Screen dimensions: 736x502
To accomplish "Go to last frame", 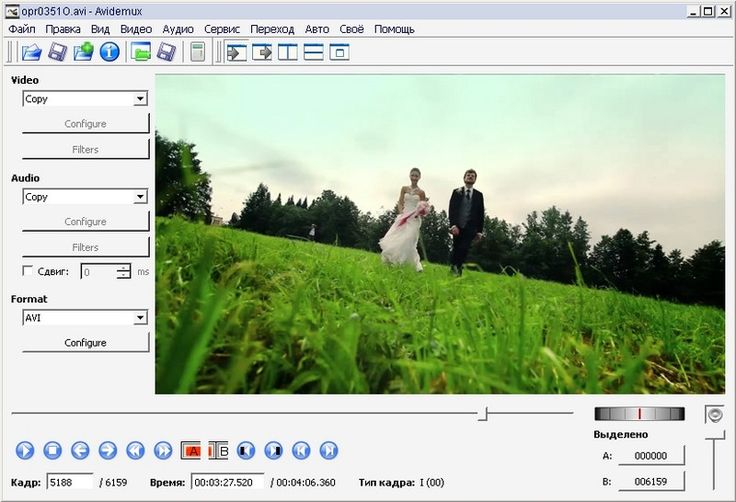I will [329, 450].
